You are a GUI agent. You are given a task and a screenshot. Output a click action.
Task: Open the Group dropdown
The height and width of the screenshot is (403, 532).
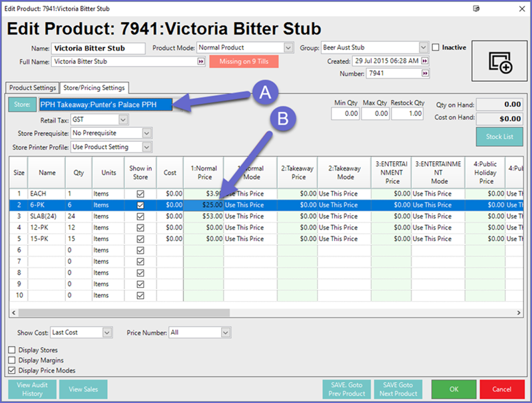[423, 47]
